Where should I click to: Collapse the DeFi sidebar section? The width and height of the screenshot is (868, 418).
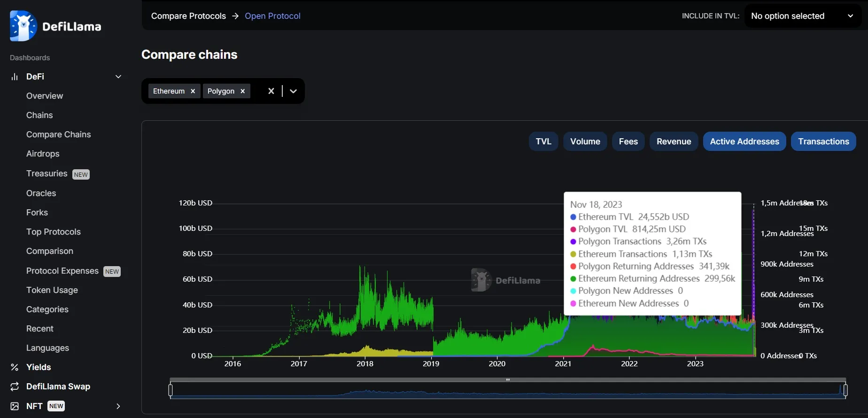click(x=118, y=77)
